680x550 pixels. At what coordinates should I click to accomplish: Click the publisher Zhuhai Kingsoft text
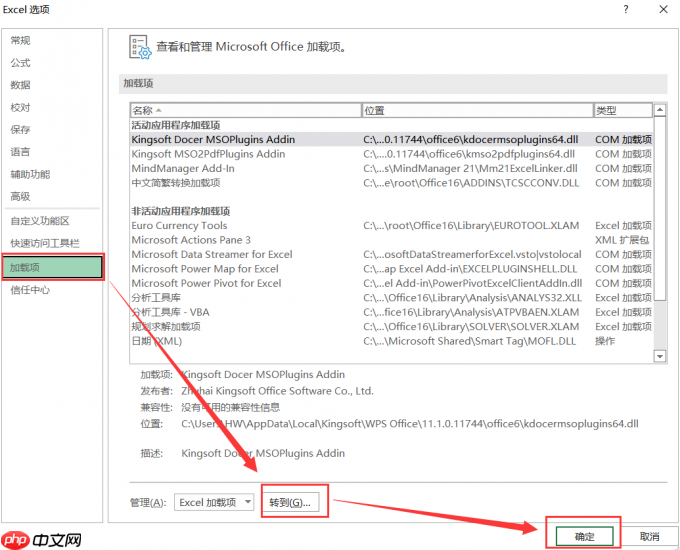pyautogui.click(x=278, y=391)
